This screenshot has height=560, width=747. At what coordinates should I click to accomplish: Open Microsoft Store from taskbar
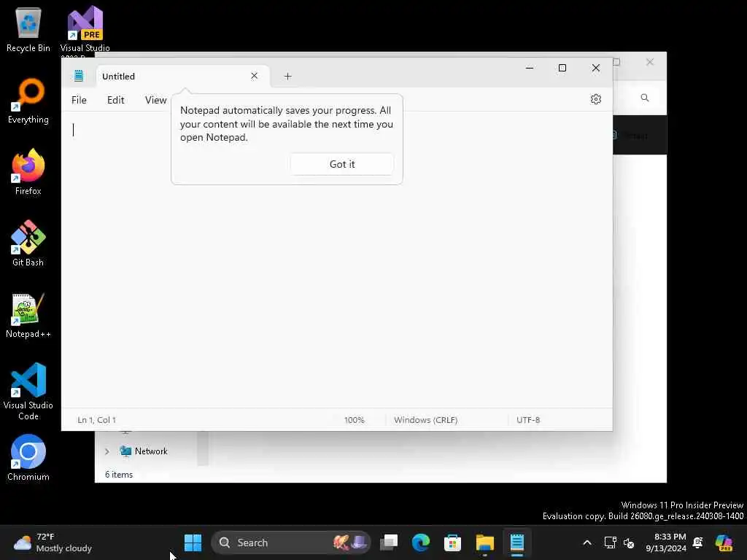[x=452, y=542]
